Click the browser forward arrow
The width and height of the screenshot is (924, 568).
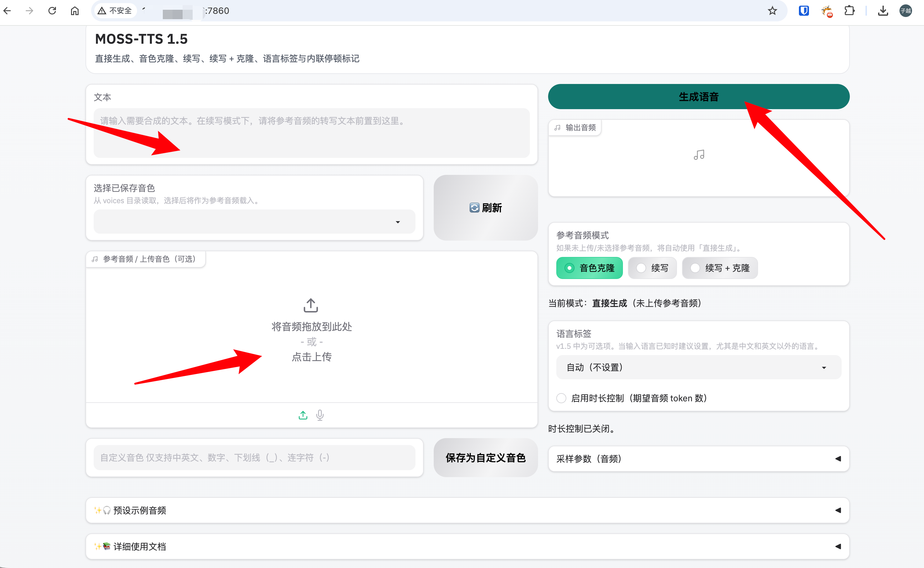29,10
